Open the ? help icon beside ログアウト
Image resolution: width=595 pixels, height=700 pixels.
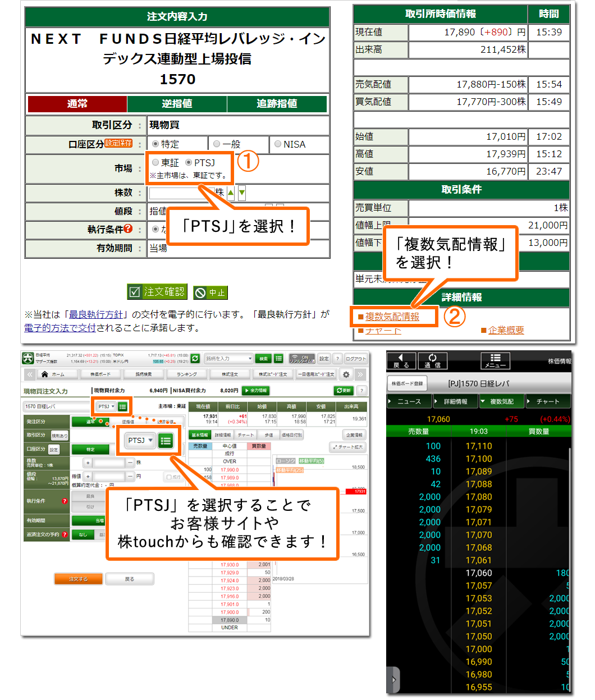coord(337,358)
